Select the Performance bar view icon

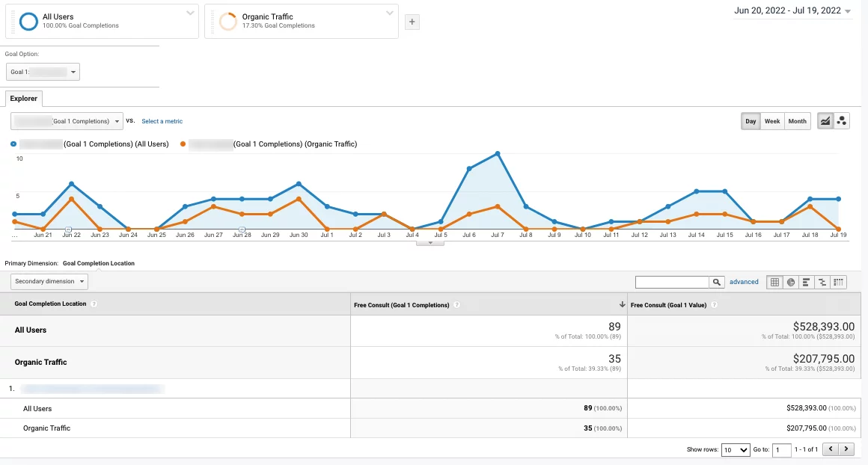[x=807, y=282]
